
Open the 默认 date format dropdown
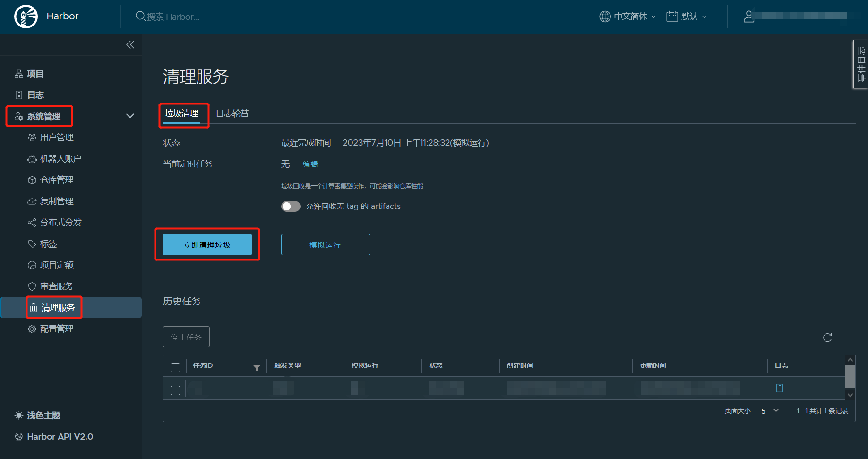(687, 17)
